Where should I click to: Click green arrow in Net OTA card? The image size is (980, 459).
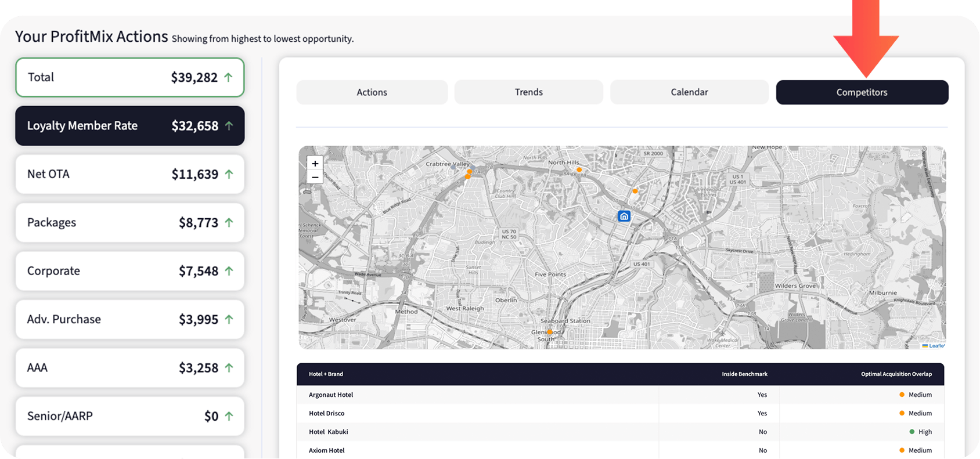coord(229,174)
